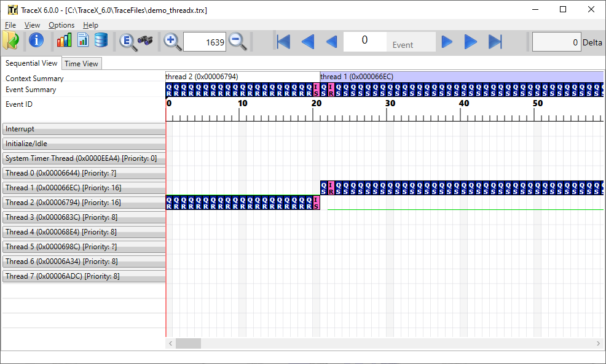Jump to the first event
Viewport: 606px width, 364px height.
283,42
